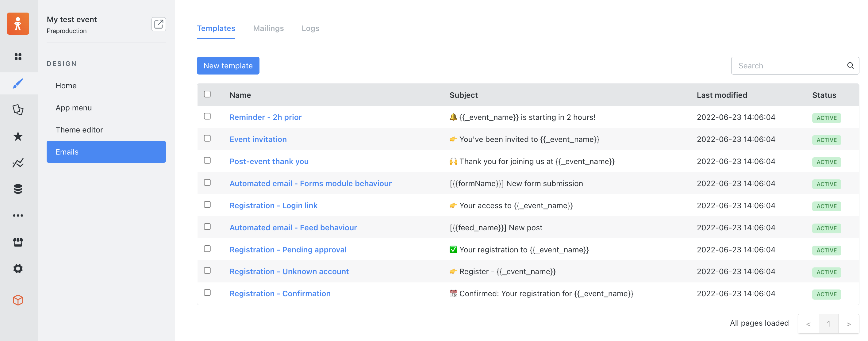Select the Design paintbrush icon
Screen dimensions: 868x341
click(18, 83)
